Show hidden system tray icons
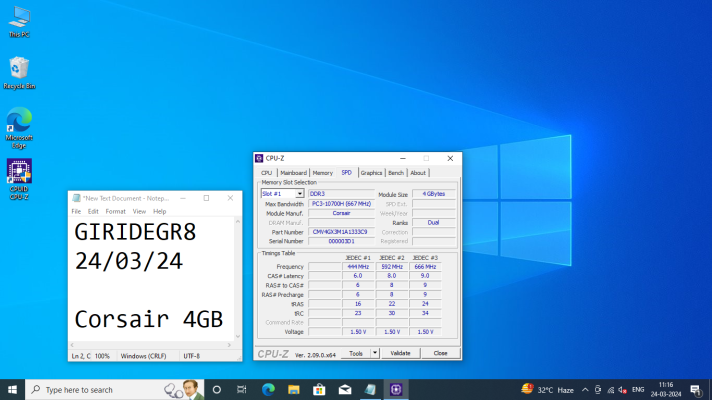The height and width of the screenshot is (400, 712). (x=585, y=390)
